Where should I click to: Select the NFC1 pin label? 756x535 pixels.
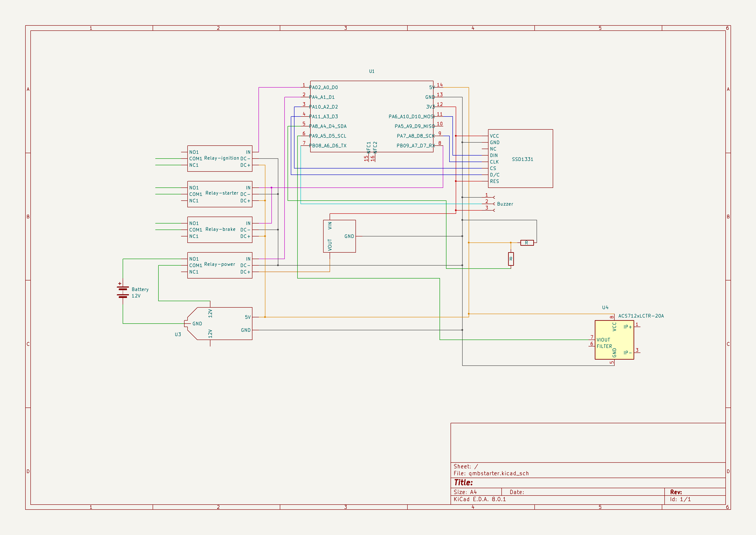pos(369,147)
